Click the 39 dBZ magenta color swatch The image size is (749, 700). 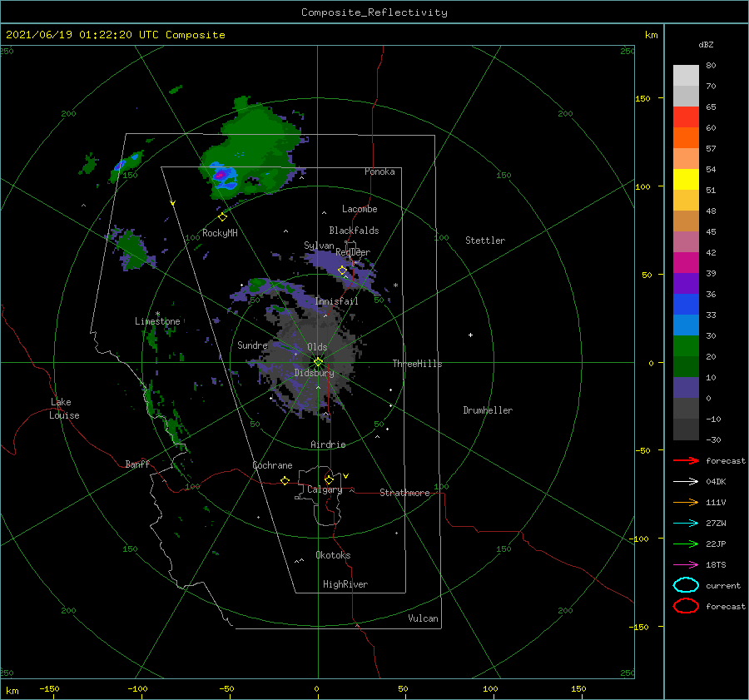[686, 263]
